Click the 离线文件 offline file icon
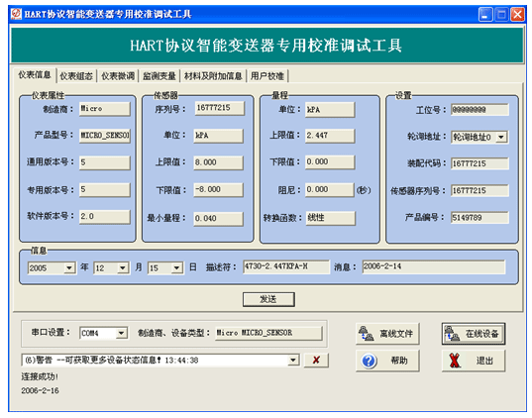 click(366, 334)
